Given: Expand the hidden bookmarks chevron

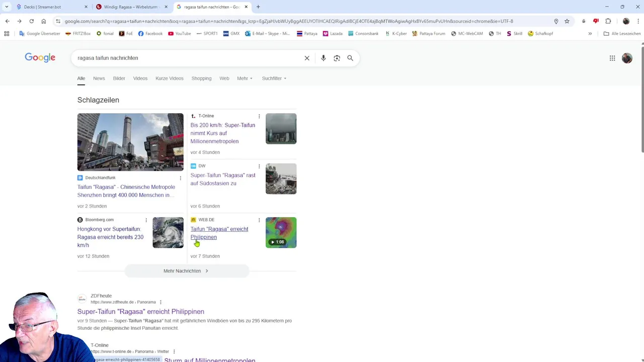Looking at the screenshot, I should [590, 34].
